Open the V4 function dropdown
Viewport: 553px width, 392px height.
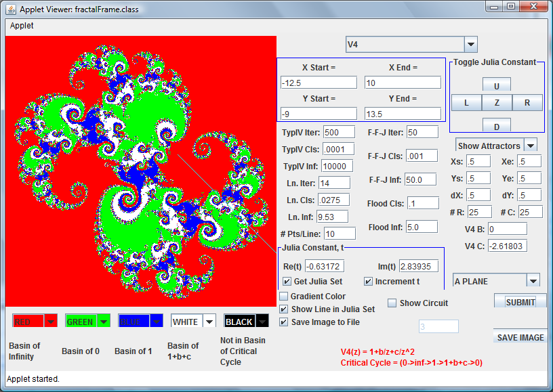coord(471,45)
